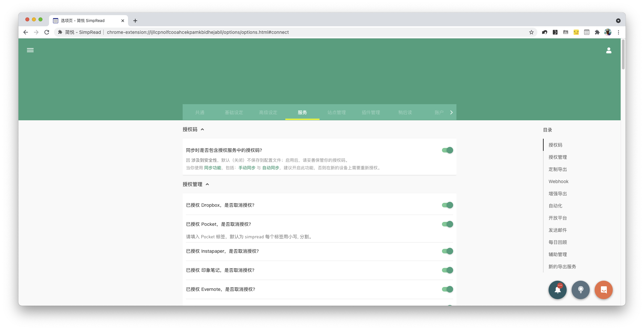Switch to the 插件管理 tab
644x330 pixels.
tap(371, 112)
